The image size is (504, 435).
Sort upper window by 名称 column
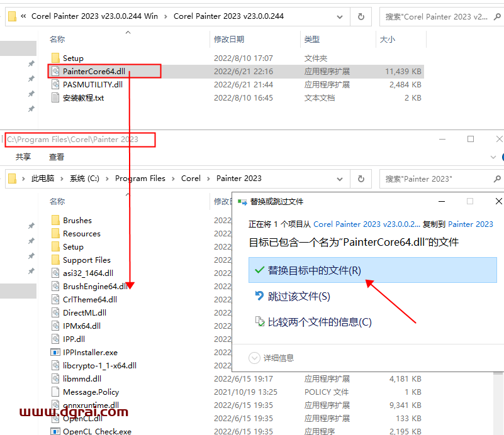pos(57,39)
